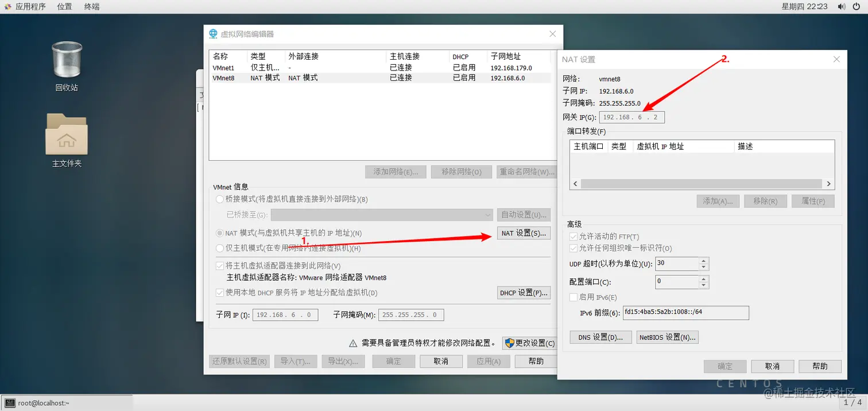Click the left scroll arrow of port forwarding list
Image resolution: width=868 pixels, height=411 pixels.
tap(575, 184)
